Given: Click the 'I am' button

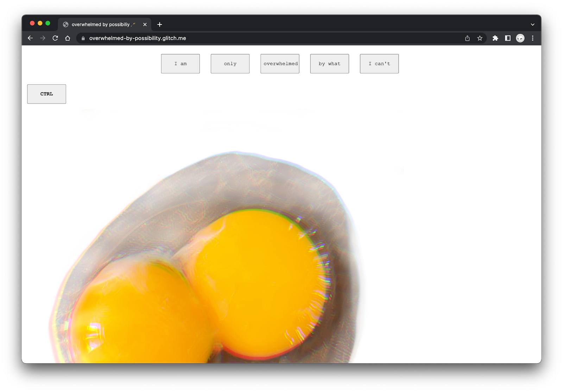Looking at the screenshot, I should pyautogui.click(x=181, y=64).
